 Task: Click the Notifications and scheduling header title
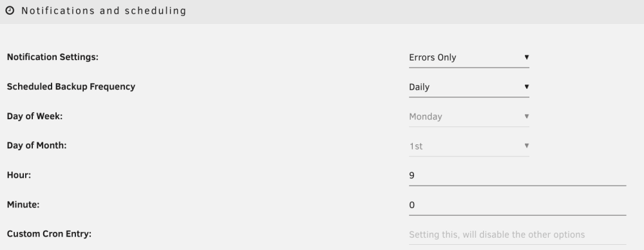click(104, 11)
